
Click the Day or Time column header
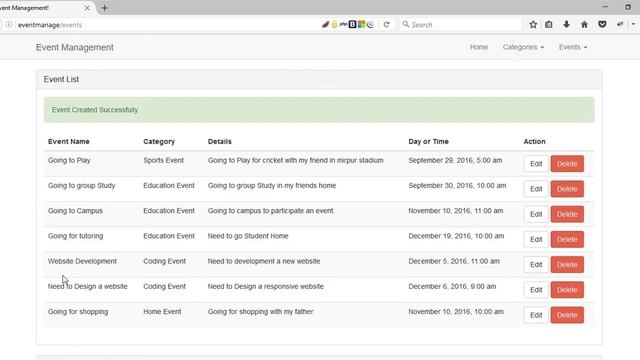tap(428, 142)
